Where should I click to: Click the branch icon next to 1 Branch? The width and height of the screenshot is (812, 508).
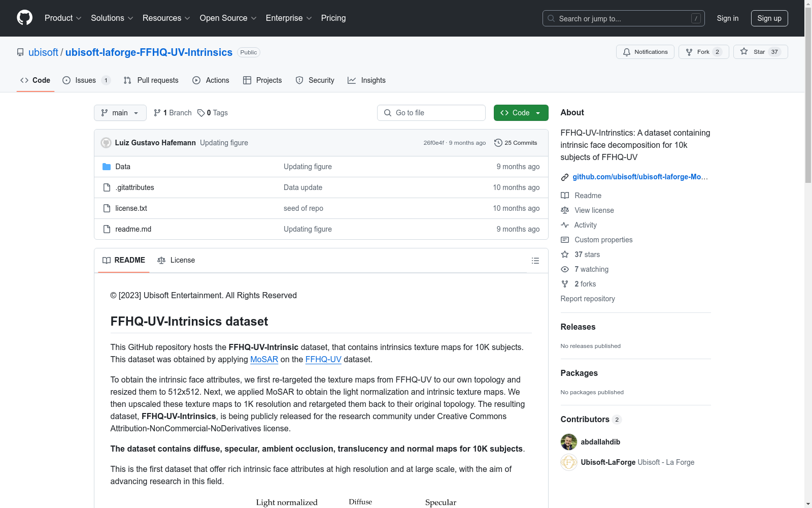click(x=157, y=113)
